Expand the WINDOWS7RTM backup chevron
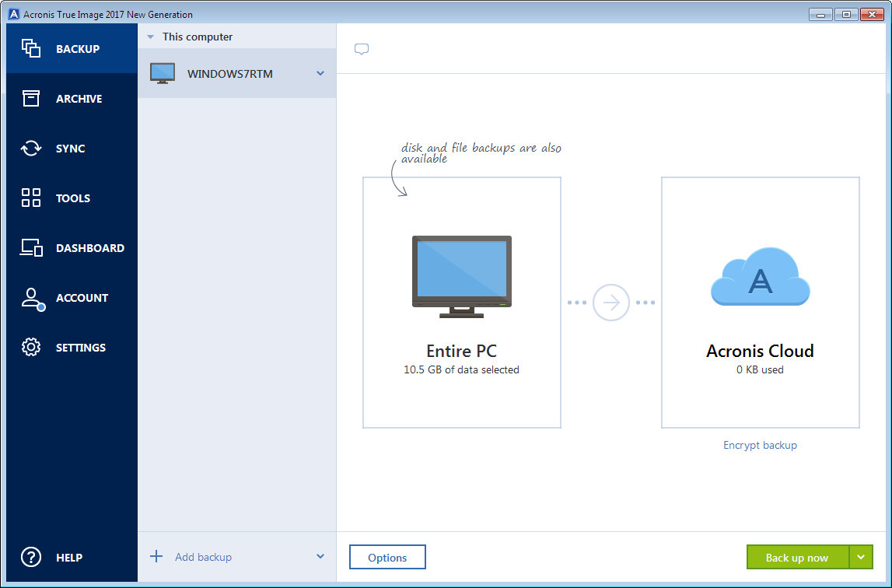892x588 pixels. (320, 74)
